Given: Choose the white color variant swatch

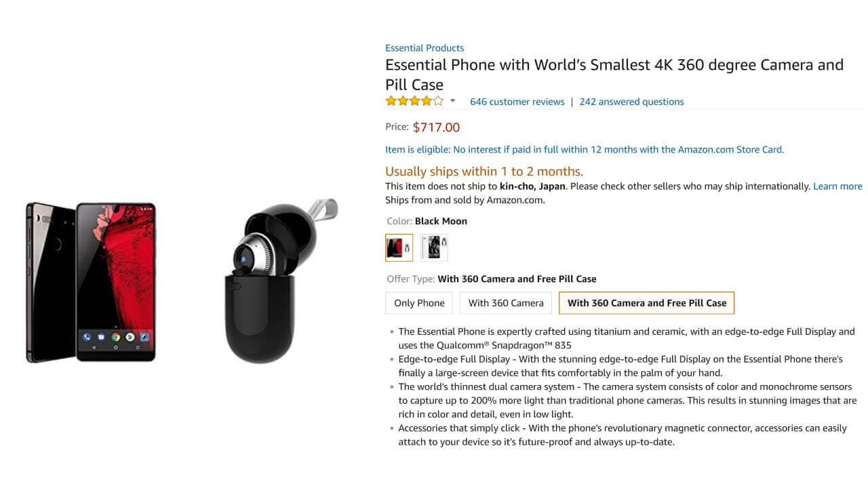Looking at the screenshot, I should 434,247.
